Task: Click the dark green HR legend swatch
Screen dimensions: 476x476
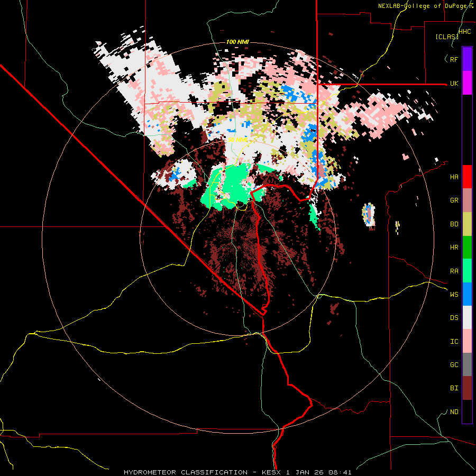Action: click(x=467, y=248)
